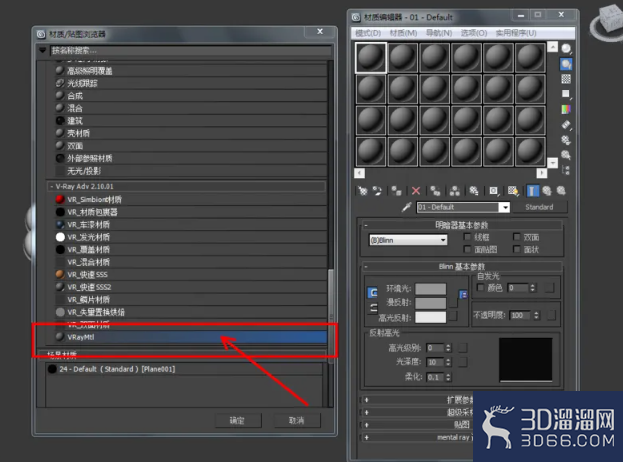Open the 材质(M) menu
The image size is (623, 462).
403,33
